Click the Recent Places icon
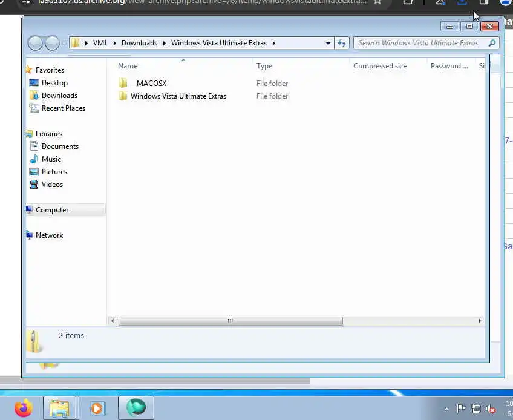513x420 pixels. point(34,108)
